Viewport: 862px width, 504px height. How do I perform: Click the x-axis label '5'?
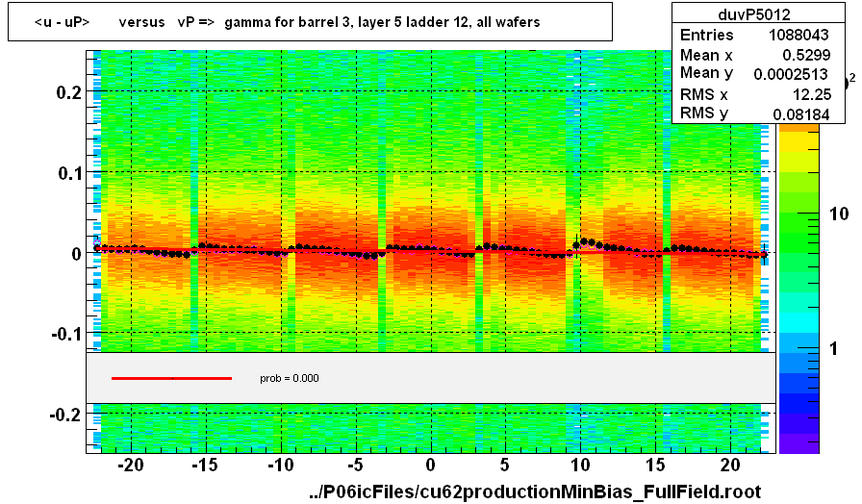tap(505, 465)
